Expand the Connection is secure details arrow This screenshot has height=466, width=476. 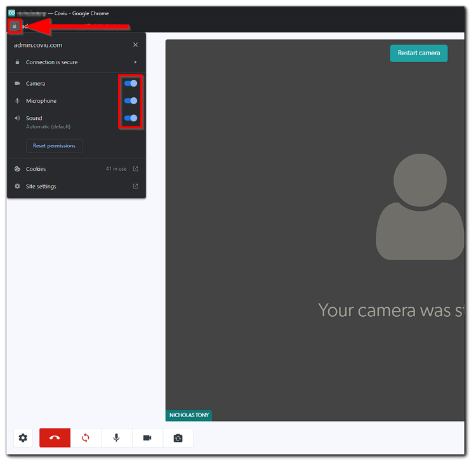click(135, 62)
